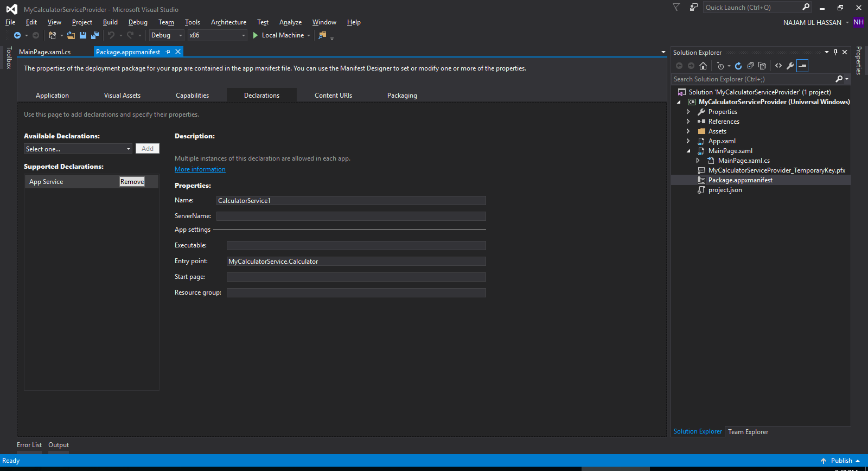Open the Error List panel tab

click(29, 445)
